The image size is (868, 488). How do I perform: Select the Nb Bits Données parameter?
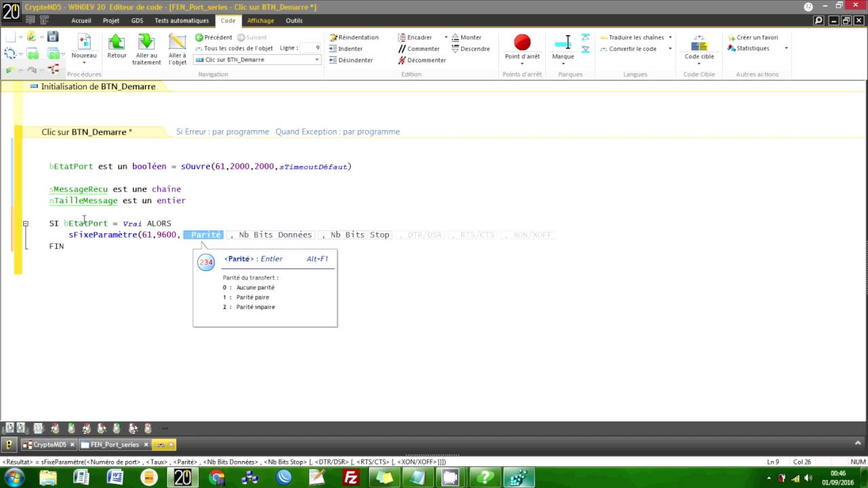pyautogui.click(x=271, y=235)
